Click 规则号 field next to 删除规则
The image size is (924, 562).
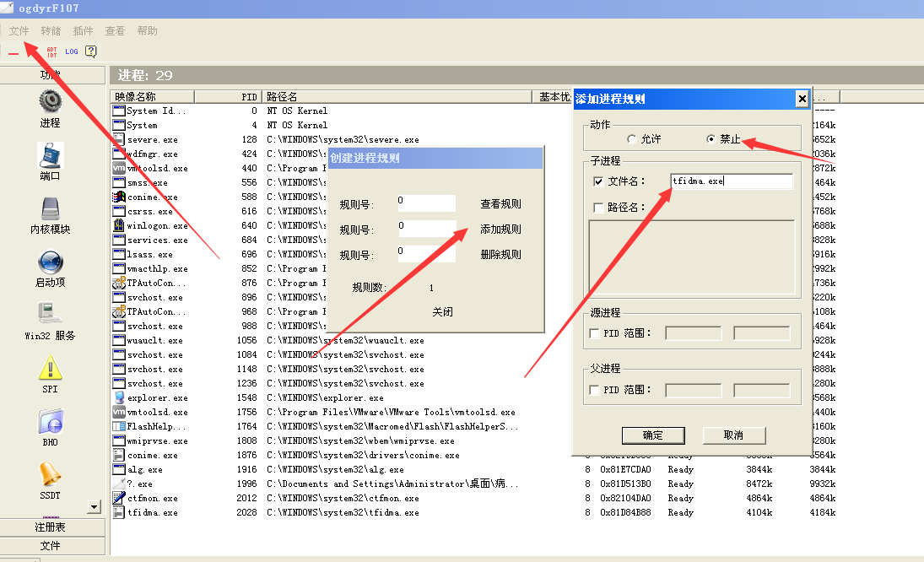pos(426,254)
